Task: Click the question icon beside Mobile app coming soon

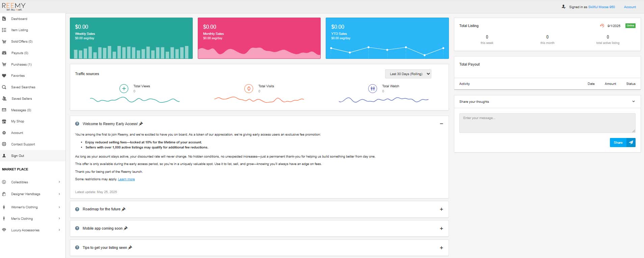Action: [77, 228]
